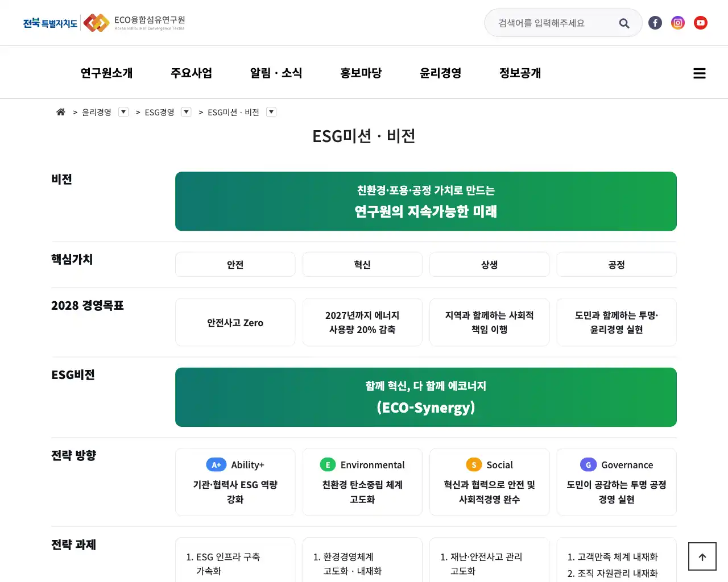
Task: Open the Facebook icon link
Action: point(655,23)
